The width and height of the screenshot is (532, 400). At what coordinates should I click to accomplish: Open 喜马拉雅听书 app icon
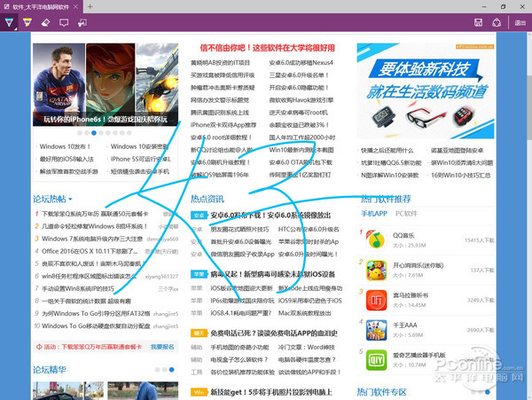pos(376,300)
